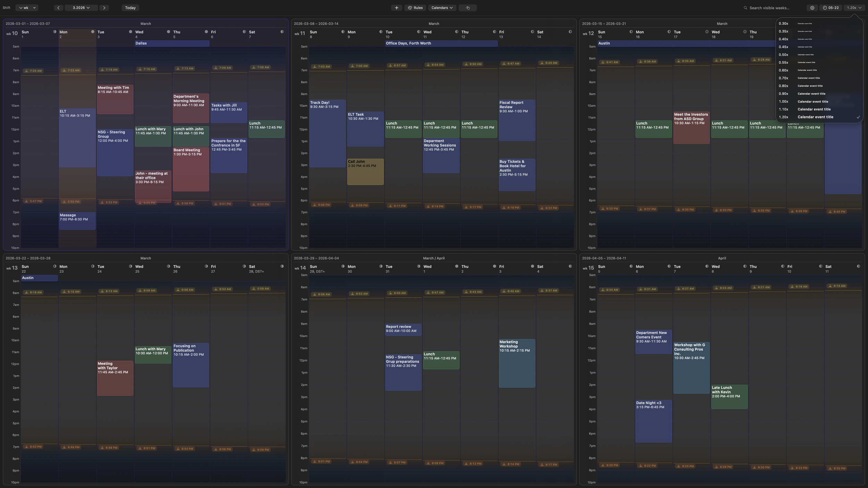This screenshot has height=488, width=868.
Task: Click the yellow Call John event
Action: (x=365, y=173)
